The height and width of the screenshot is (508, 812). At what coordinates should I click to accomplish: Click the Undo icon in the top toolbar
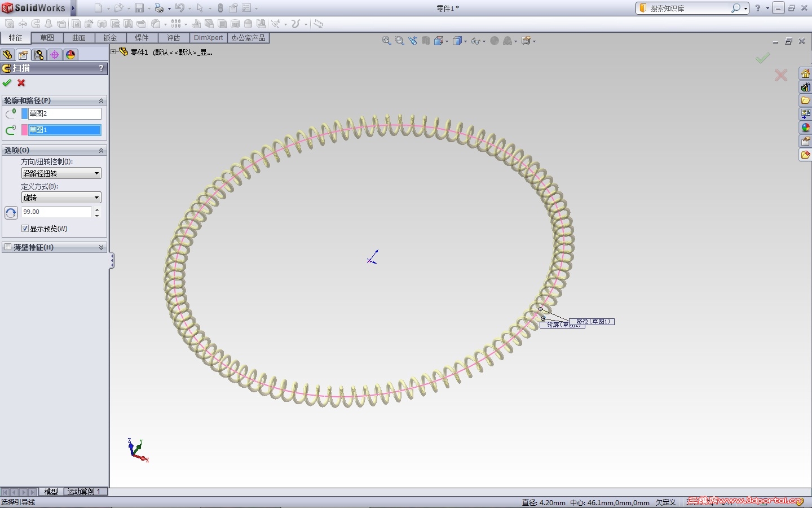[x=179, y=8]
